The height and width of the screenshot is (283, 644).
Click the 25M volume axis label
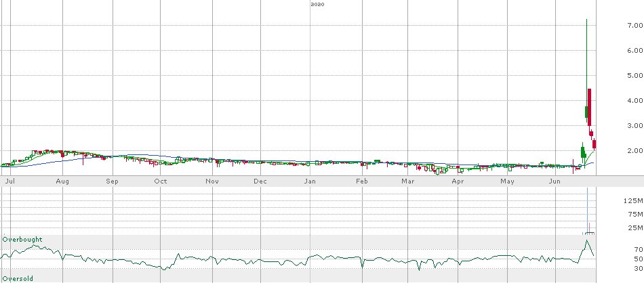[x=635, y=227]
